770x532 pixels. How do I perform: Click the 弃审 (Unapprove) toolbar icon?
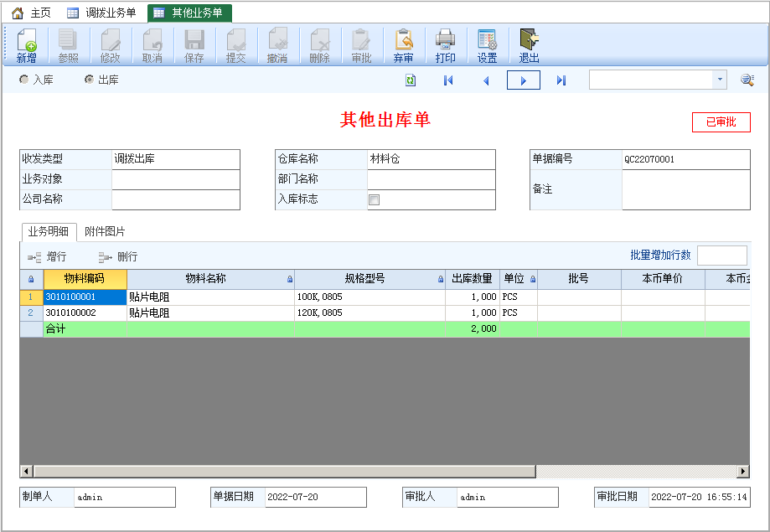point(403,46)
